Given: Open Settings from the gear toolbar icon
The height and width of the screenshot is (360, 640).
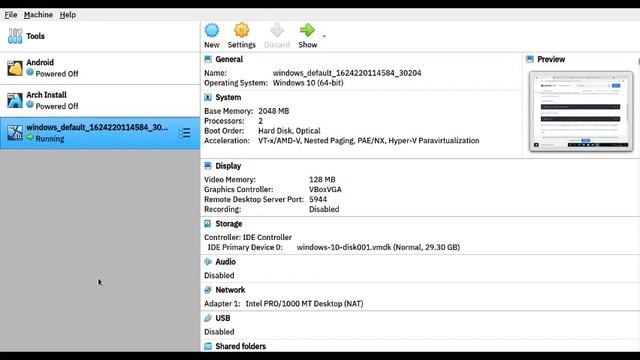Looking at the screenshot, I should [x=241, y=31].
